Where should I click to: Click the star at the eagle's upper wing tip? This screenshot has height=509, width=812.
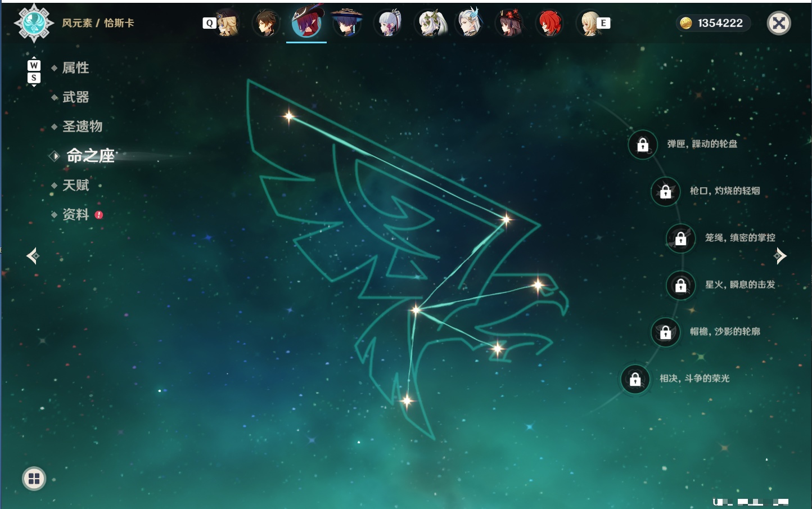289,116
